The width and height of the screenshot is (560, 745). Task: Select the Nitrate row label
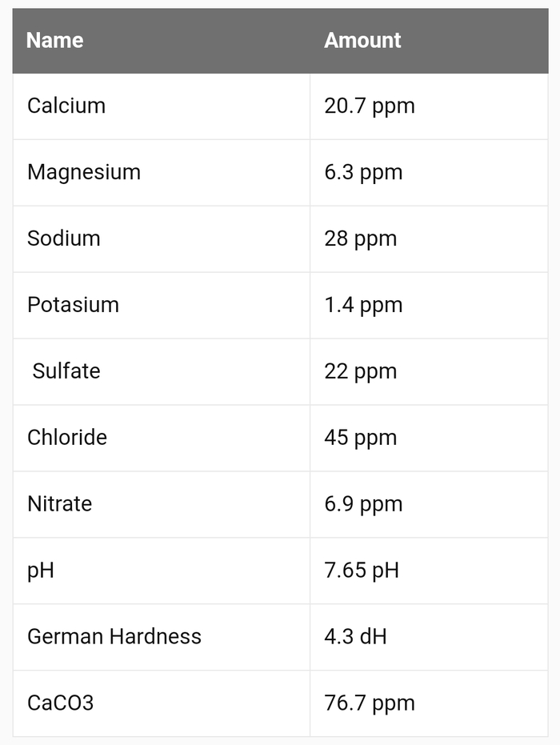click(60, 504)
